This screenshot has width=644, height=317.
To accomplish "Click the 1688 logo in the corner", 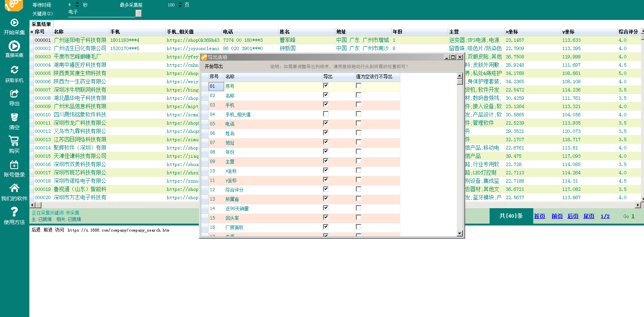I will coord(14,5).
